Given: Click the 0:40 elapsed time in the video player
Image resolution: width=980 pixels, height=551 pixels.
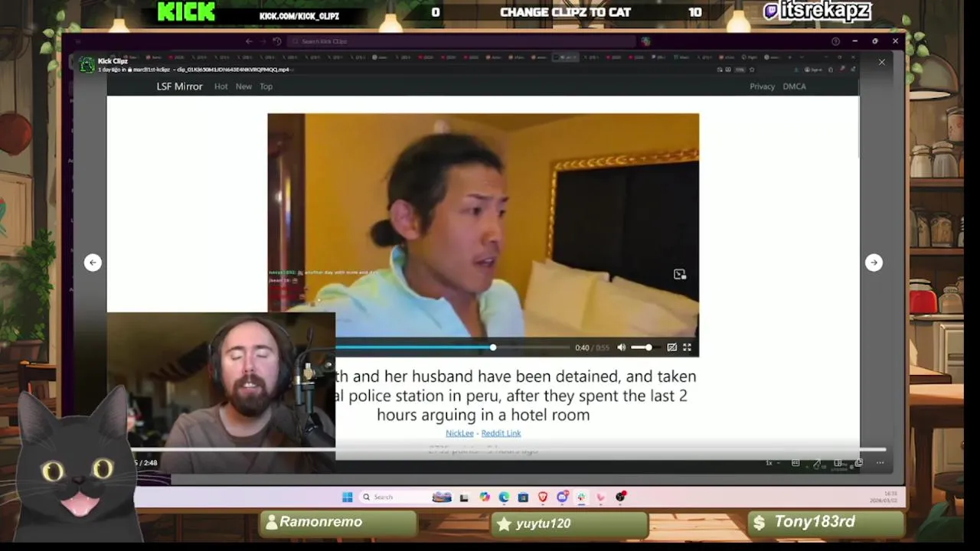Looking at the screenshot, I should point(582,347).
